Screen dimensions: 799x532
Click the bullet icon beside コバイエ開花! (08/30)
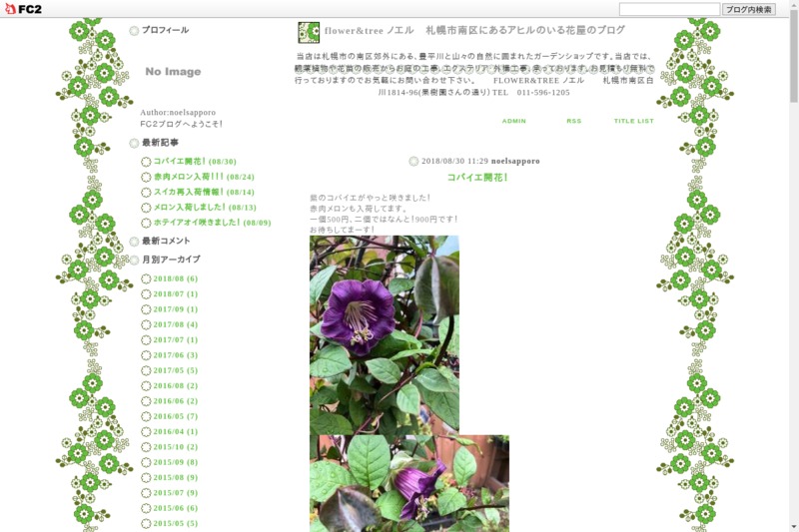click(146, 162)
